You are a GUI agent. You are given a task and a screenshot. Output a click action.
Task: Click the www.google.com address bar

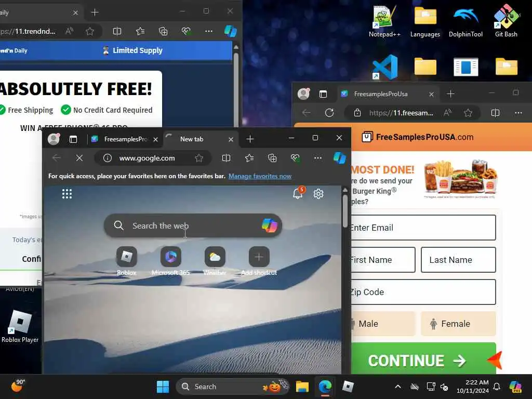(x=153, y=158)
